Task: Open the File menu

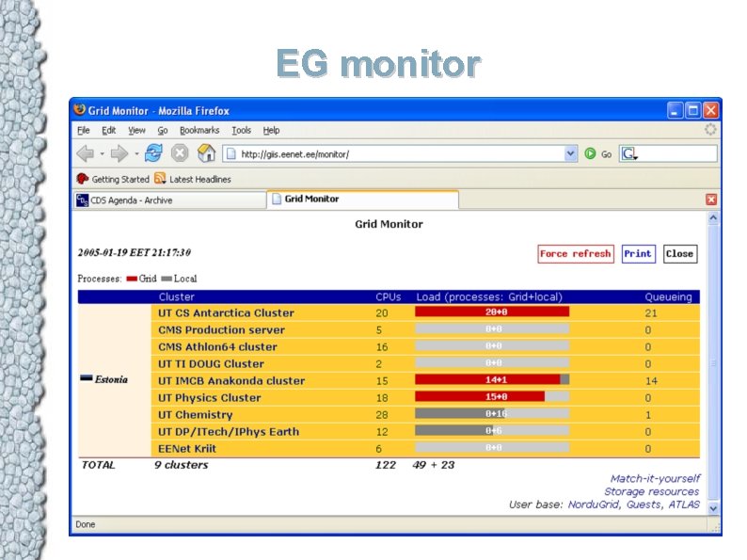Action: pyautogui.click(x=84, y=130)
